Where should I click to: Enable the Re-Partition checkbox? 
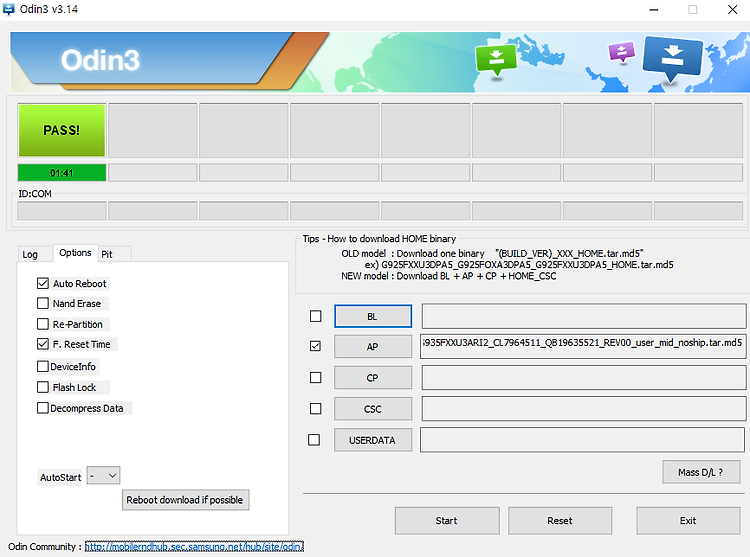coord(43,324)
